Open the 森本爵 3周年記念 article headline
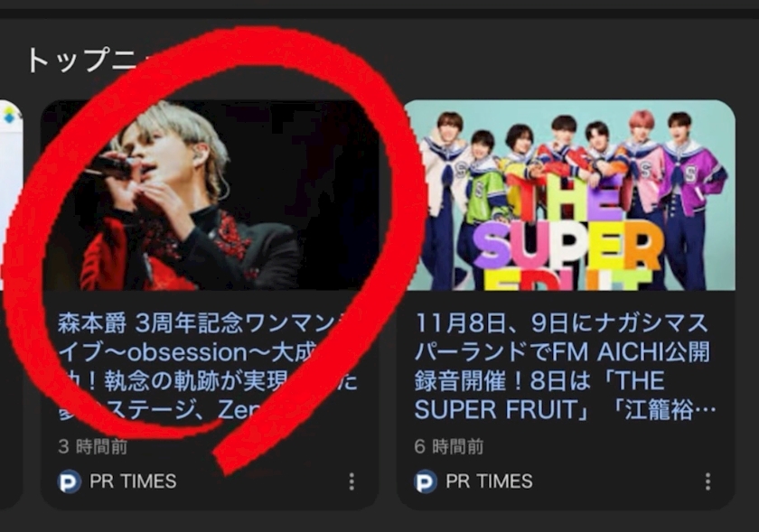759x532 pixels. tap(208, 367)
